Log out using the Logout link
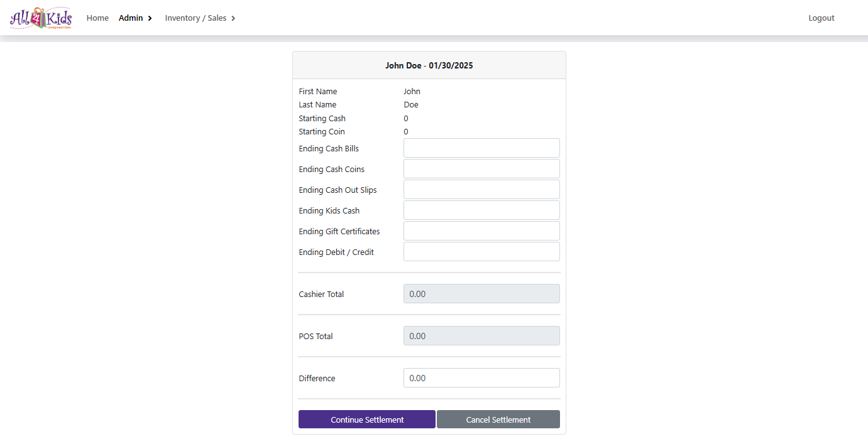868x444 pixels. click(821, 18)
